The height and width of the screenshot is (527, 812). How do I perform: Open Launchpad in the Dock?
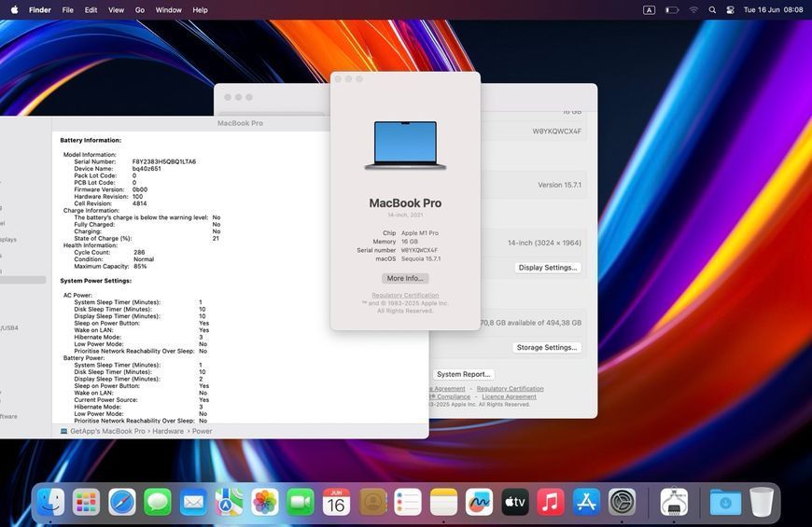86,502
